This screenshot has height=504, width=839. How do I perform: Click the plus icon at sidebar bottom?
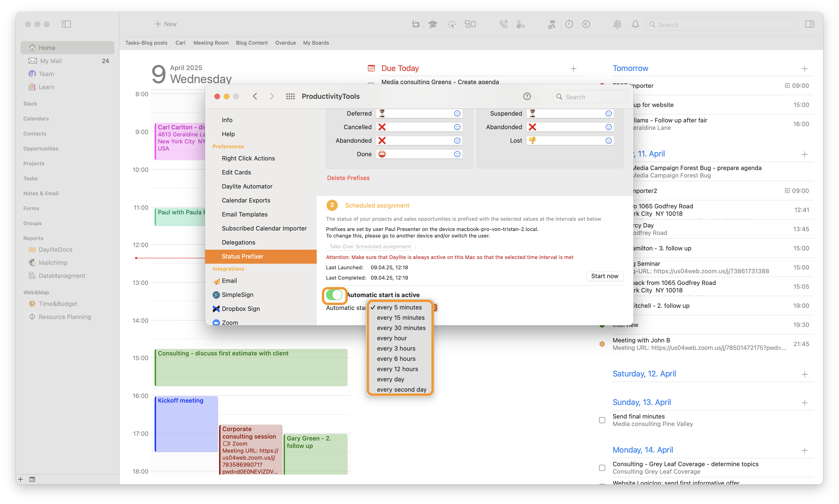(x=20, y=479)
